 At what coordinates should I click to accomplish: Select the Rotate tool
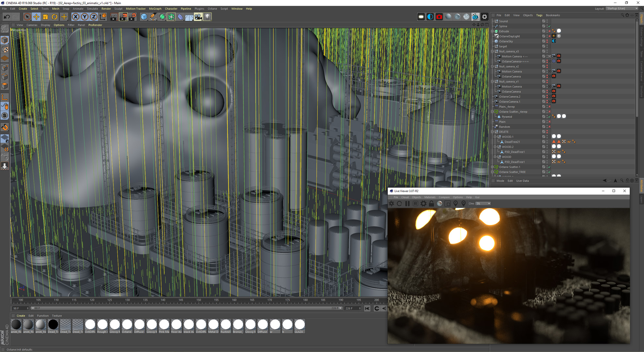pyautogui.click(x=54, y=17)
